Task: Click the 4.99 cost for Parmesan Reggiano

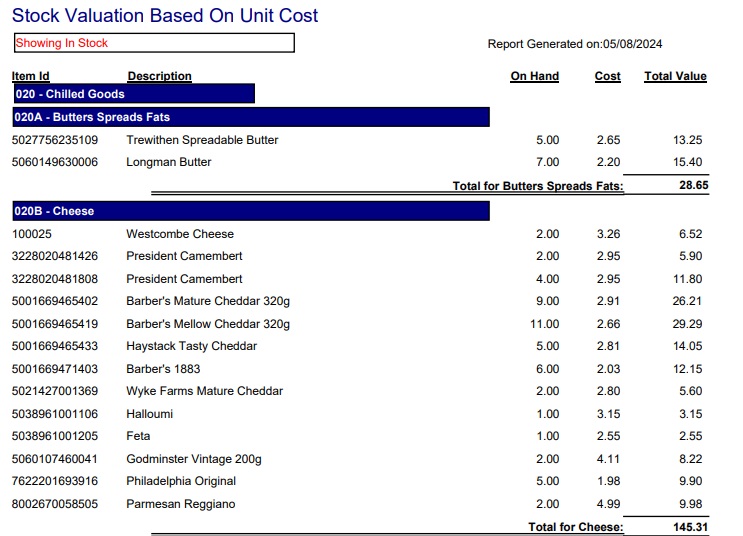Action: pyautogui.click(x=608, y=504)
